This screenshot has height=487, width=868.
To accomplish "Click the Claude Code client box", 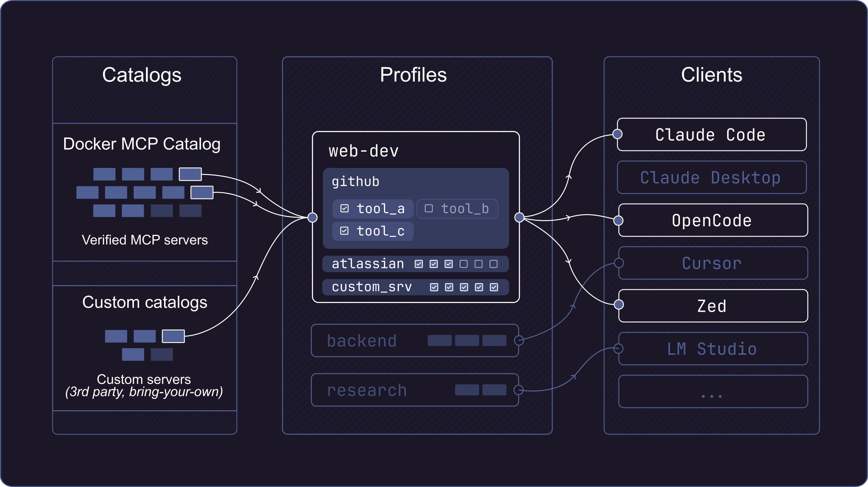I will pos(712,134).
